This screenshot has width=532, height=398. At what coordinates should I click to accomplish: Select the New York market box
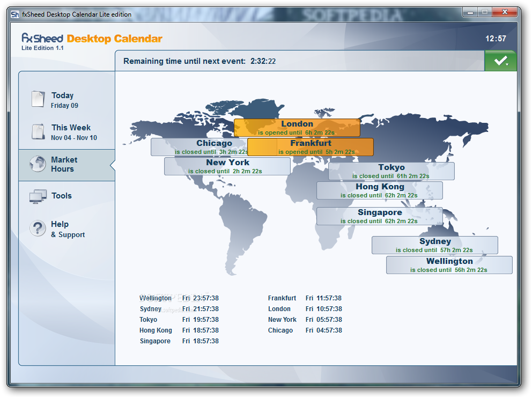tap(227, 166)
